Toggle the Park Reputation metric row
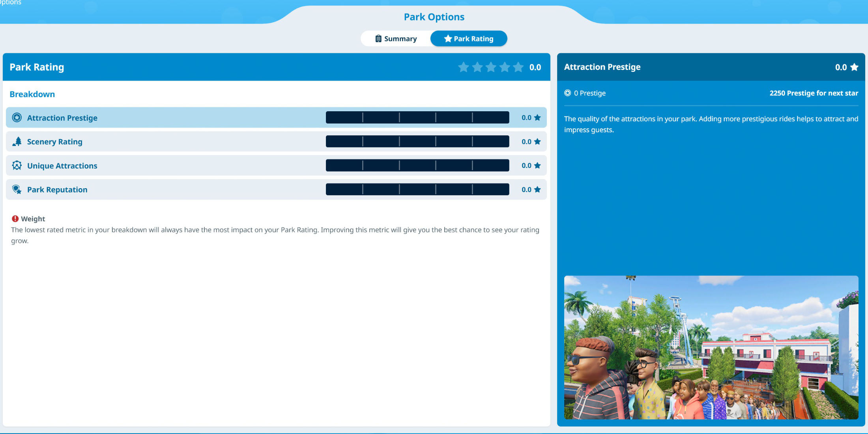 pos(275,189)
